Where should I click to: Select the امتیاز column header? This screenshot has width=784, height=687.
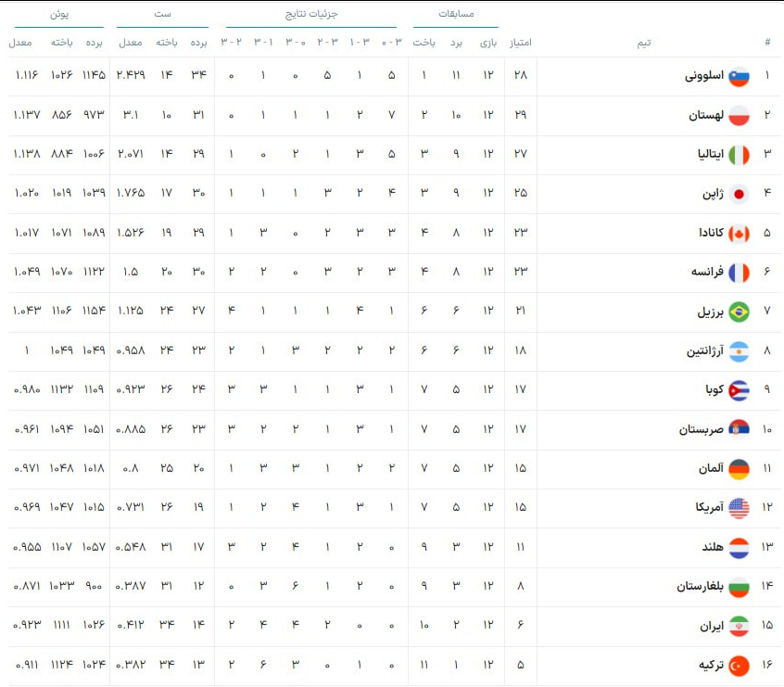click(520, 43)
